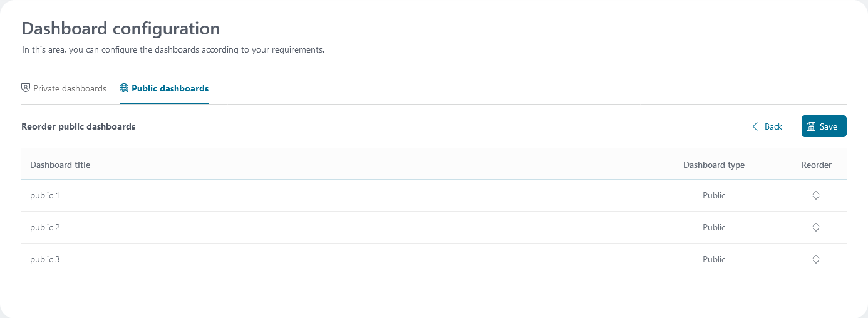Click the Public type cell of public 2
Screen dimensions: 868x318
(714, 227)
